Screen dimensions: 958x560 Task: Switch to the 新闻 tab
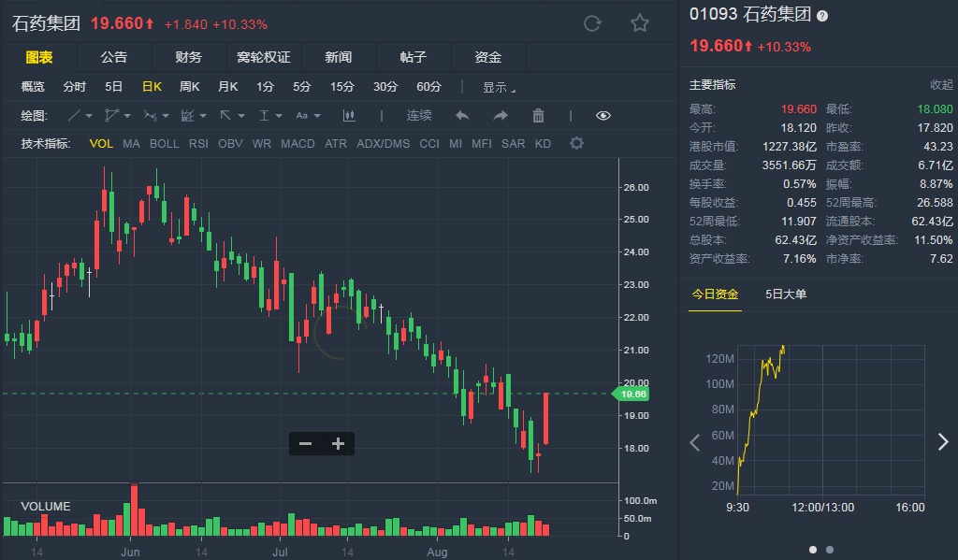[x=339, y=57]
